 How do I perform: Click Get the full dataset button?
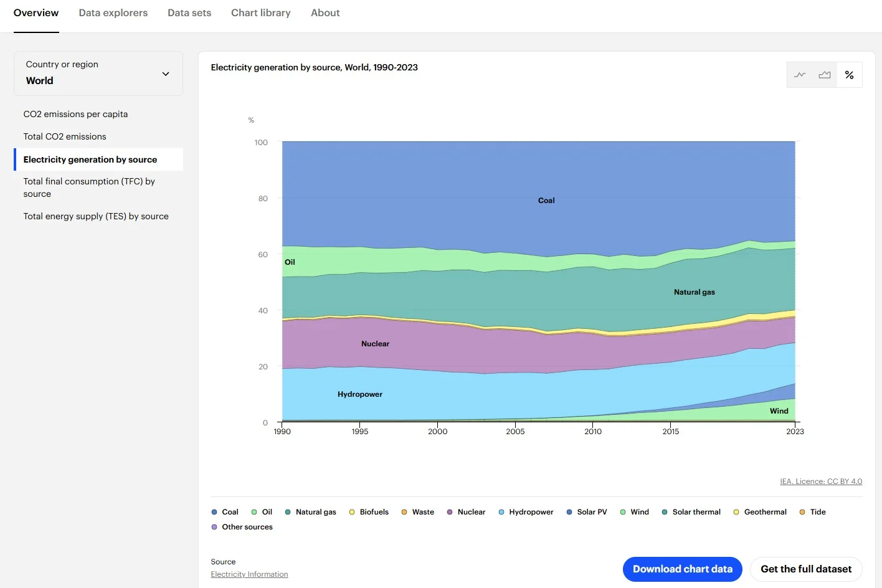tap(805, 569)
